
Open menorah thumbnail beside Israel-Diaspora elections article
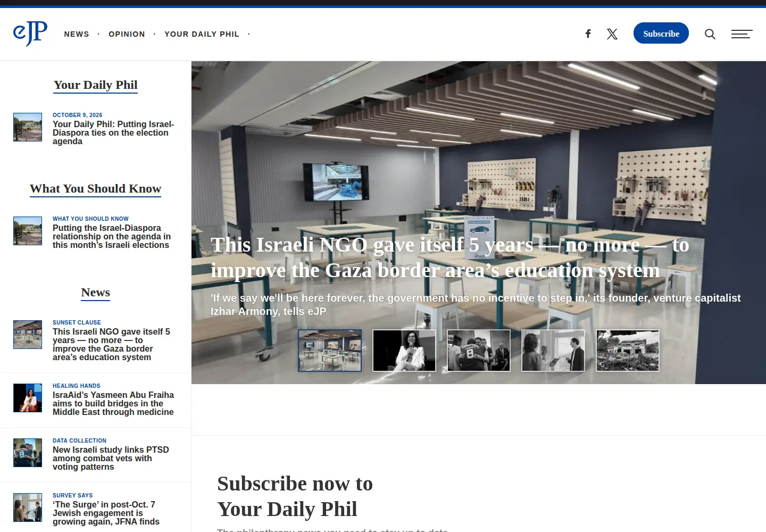(x=28, y=231)
